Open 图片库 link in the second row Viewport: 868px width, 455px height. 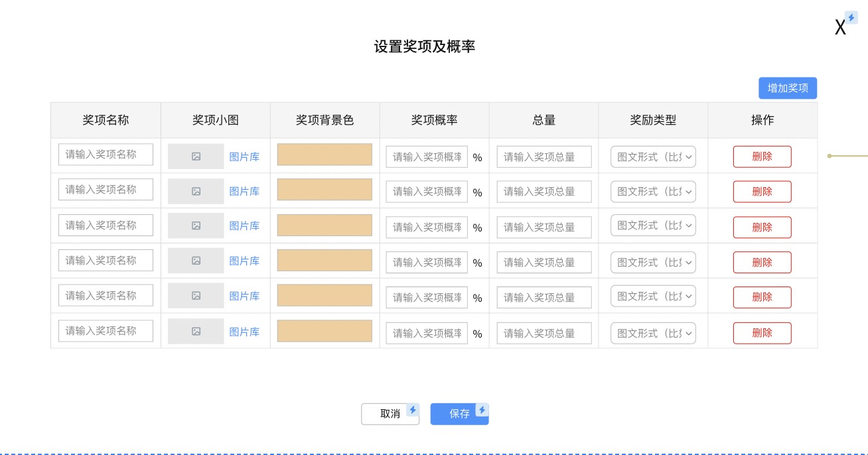click(x=244, y=192)
